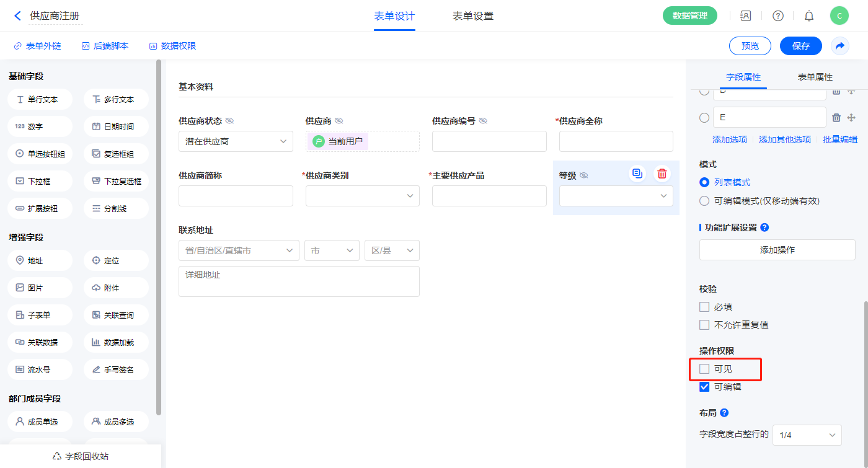Delete the 等级 field using trash icon
868x468 pixels.
662,174
